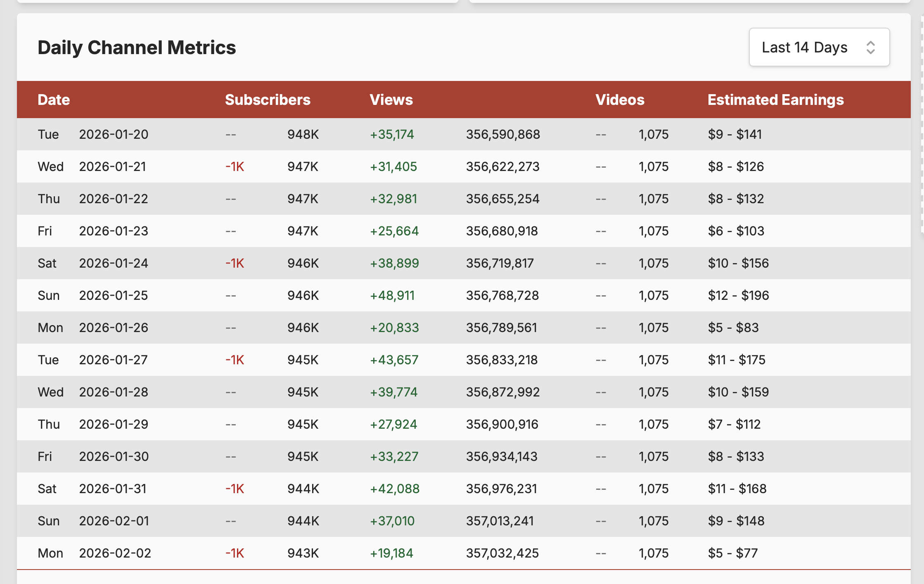Click the 943K subscriber count
924x584 pixels.
[303, 553]
